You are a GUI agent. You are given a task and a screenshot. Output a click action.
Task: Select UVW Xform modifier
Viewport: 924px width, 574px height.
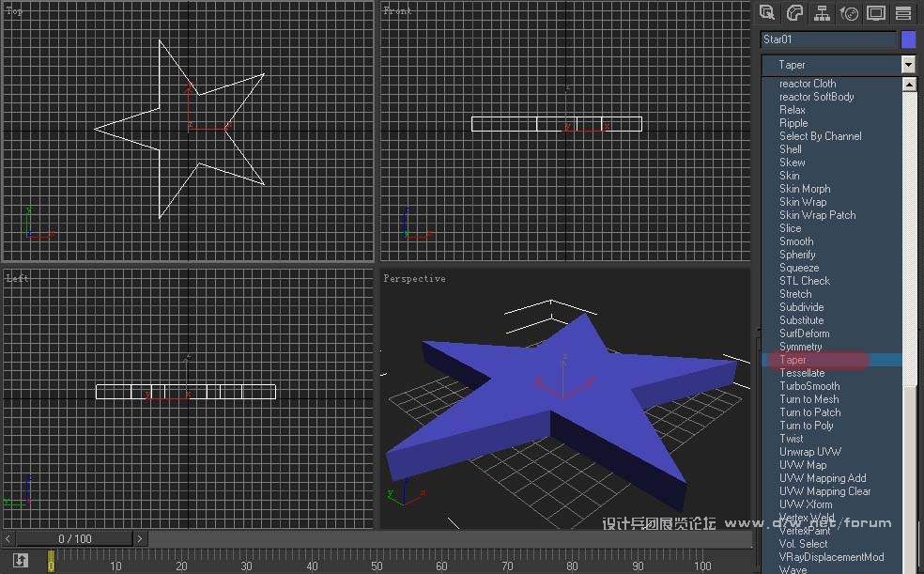click(x=806, y=504)
